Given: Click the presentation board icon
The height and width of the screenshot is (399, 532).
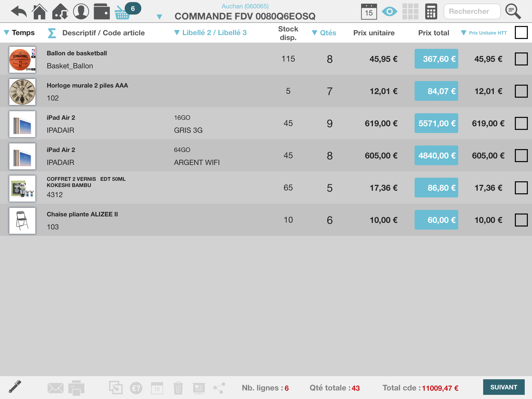Looking at the screenshot, I should pos(199,388).
